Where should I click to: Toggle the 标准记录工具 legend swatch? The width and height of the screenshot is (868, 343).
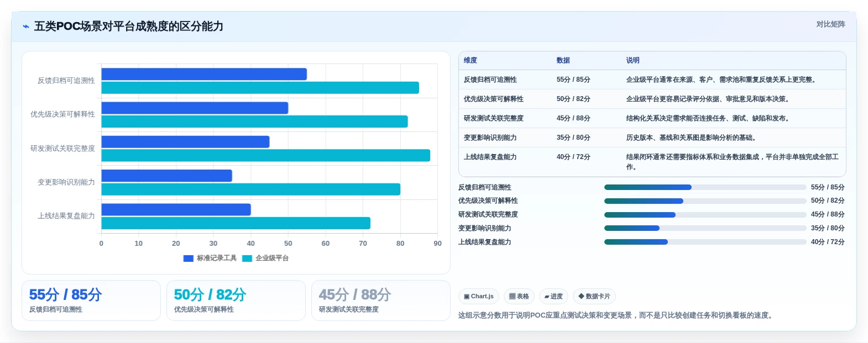point(189,258)
